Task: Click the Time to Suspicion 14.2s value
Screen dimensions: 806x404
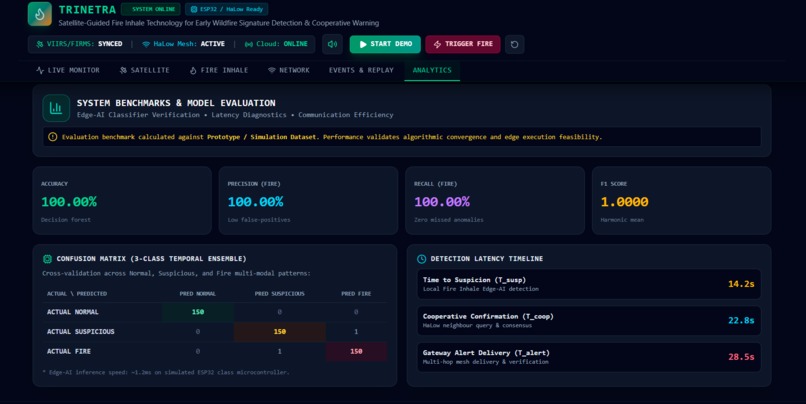Action: (x=741, y=284)
